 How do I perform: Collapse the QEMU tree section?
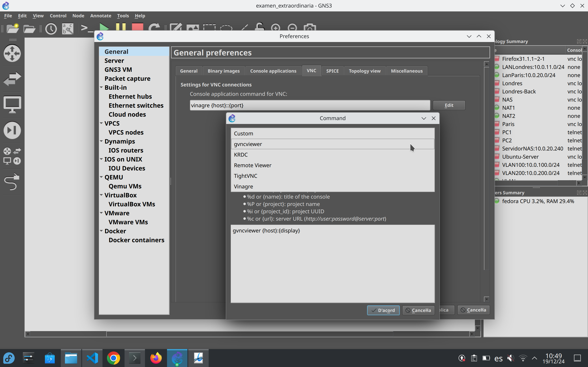pyautogui.click(x=101, y=177)
